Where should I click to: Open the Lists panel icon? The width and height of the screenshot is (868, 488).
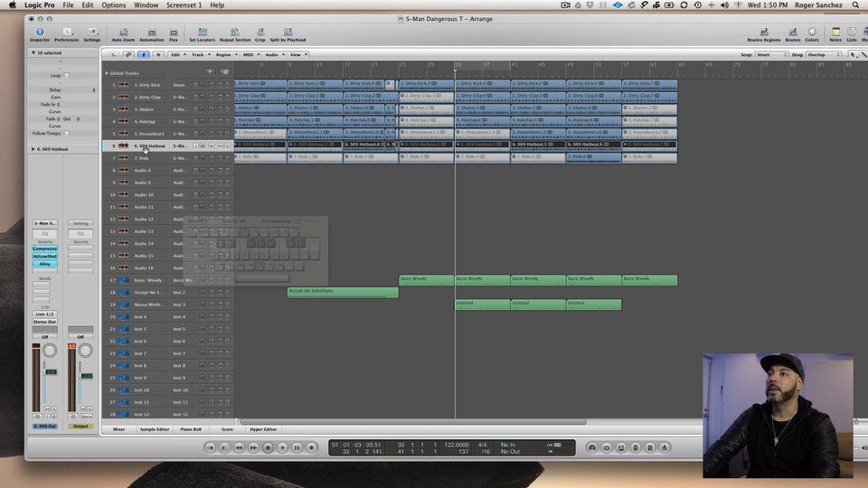click(x=852, y=34)
